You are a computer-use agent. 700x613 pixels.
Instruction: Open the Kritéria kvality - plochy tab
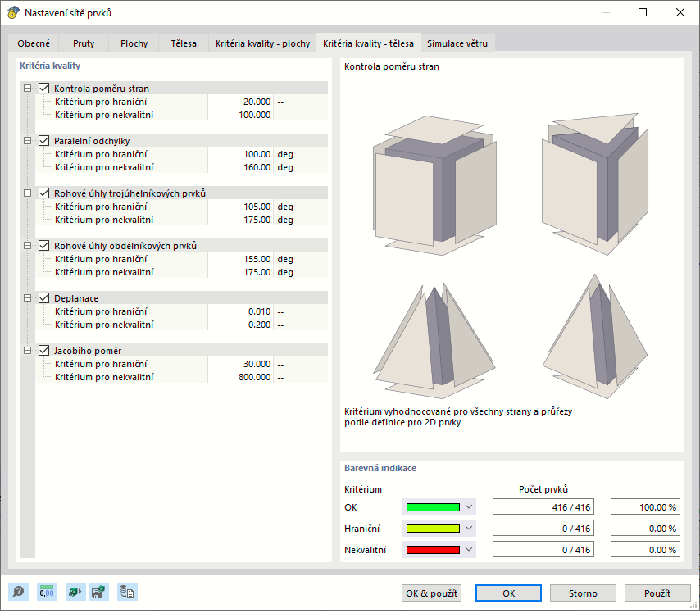262,43
